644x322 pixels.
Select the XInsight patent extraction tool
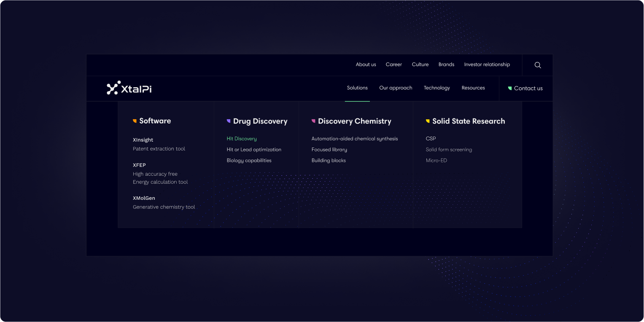(x=143, y=140)
